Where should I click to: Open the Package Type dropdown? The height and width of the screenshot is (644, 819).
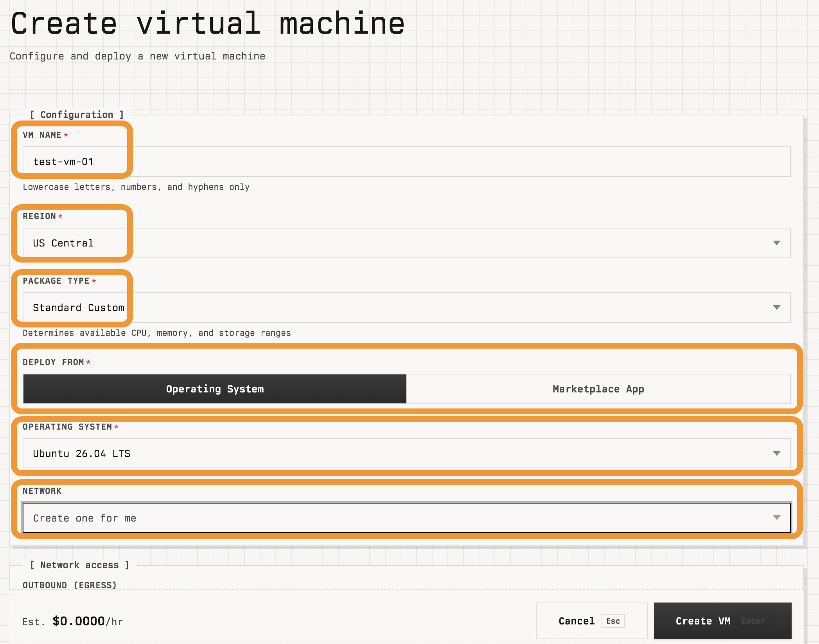coord(406,308)
